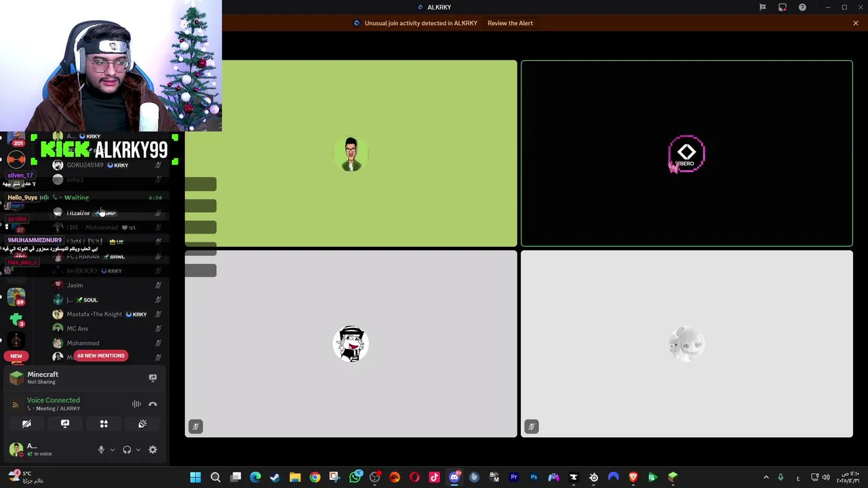Open Premiere Pro from taskbar
868x488 pixels.
coord(514,478)
